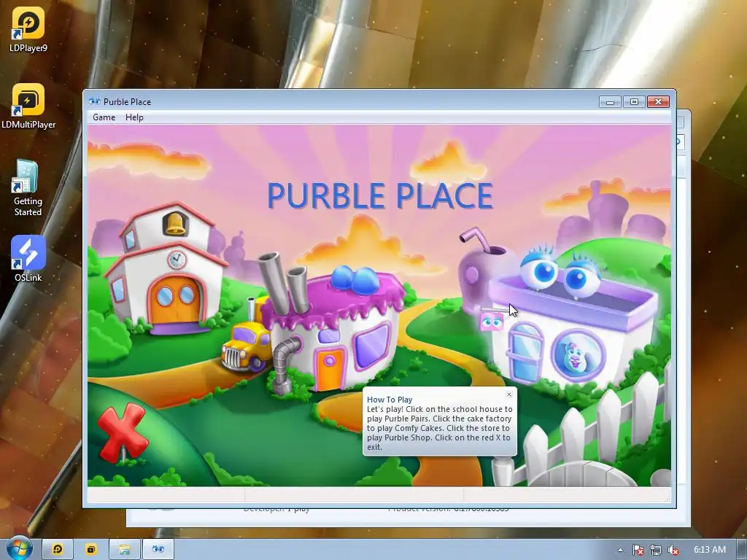Click the 6:13 AM clock

point(709,550)
